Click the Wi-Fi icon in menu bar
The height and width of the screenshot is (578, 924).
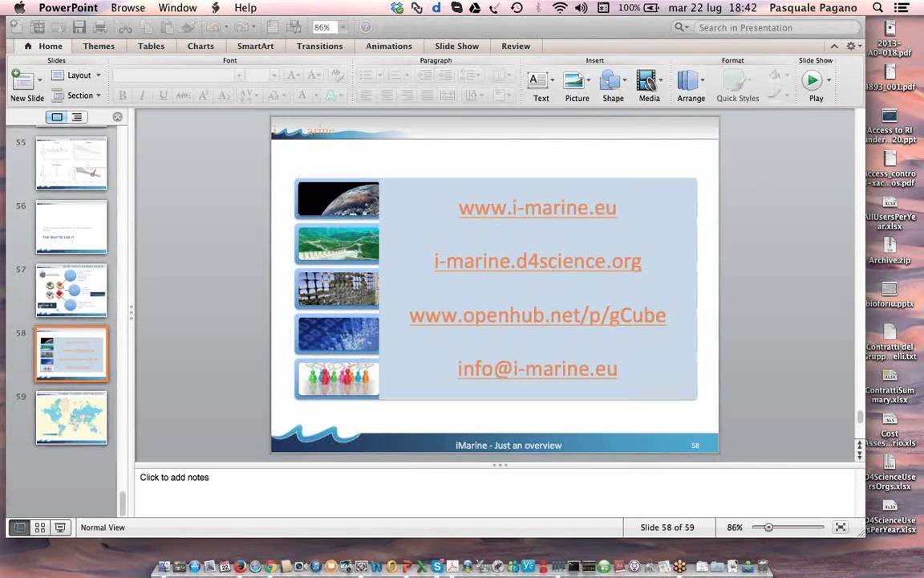tap(560, 8)
